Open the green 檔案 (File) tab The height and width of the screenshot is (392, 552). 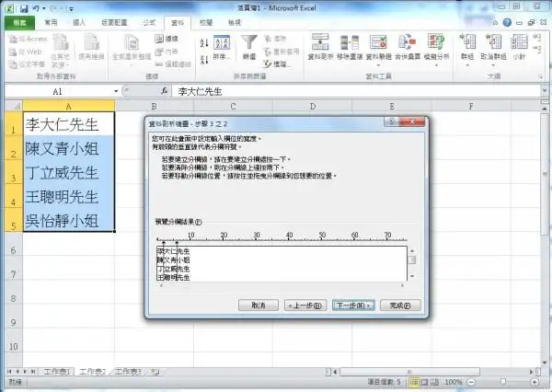coord(19,23)
